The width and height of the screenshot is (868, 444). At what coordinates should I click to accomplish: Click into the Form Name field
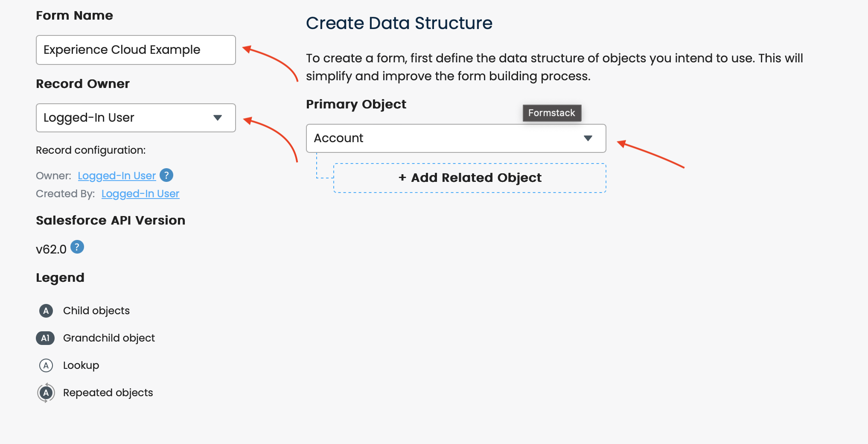pyautogui.click(x=136, y=50)
